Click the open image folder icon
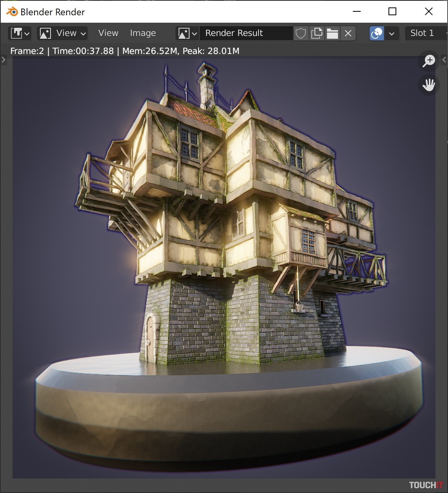 pyautogui.click(x=332, y=33)
